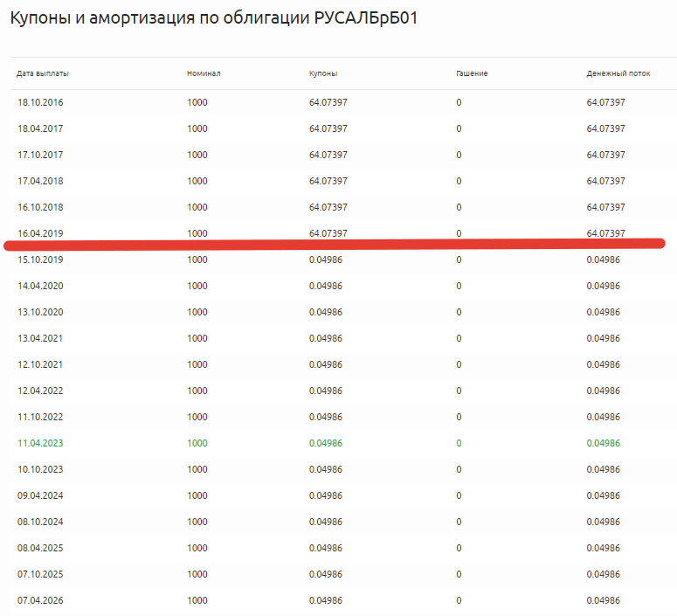Click the coupon value in the 11.04.2023 row
Viewport: 677px width, 616px height.
[x=326, y=443]
